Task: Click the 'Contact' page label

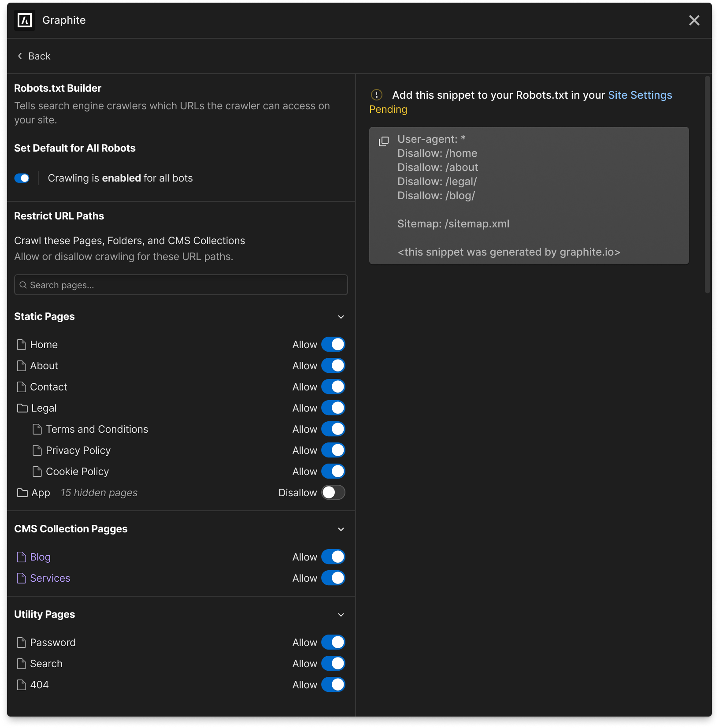Action: coord(48,387)
